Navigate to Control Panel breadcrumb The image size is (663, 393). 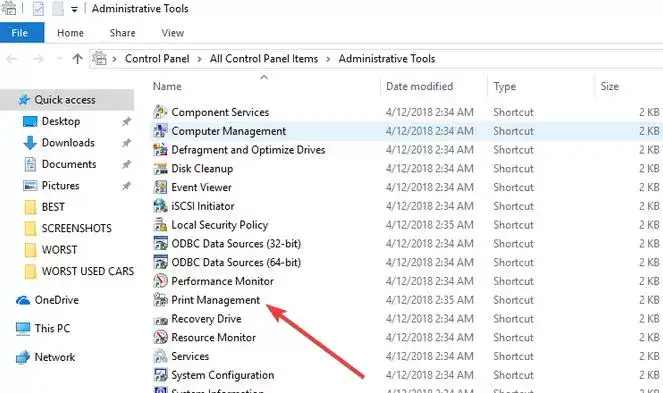[x=157, y=59]
